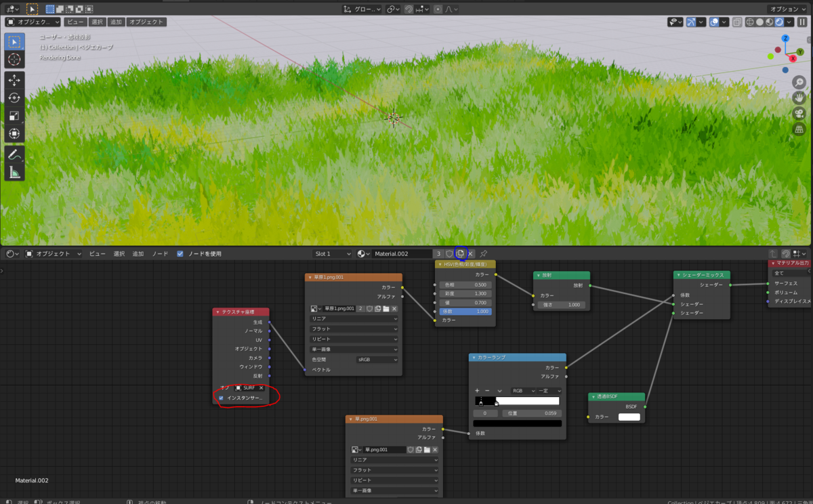Open the オブジェクト mode dropdown in viewport
813x504 pixels.
point(33,22)
